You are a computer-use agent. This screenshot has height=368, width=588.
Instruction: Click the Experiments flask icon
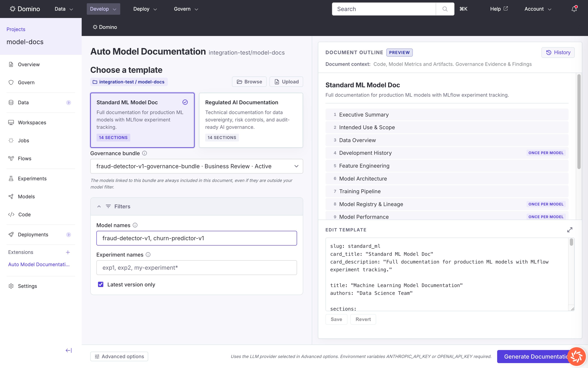click(11, 178)
